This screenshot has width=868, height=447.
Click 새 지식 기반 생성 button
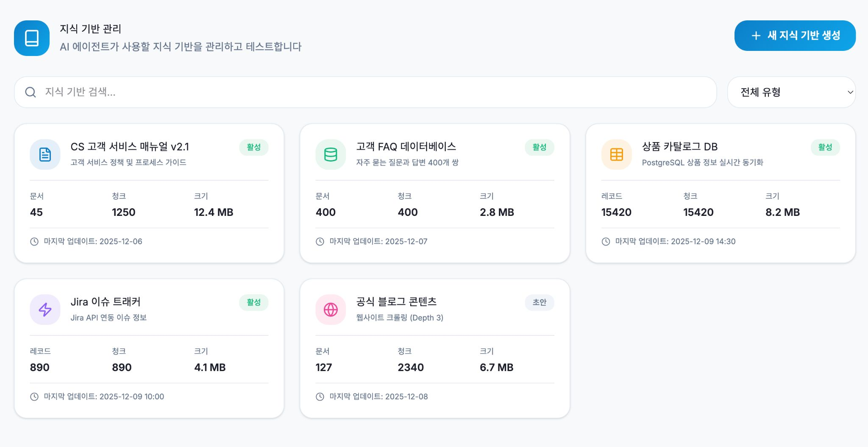795,36
